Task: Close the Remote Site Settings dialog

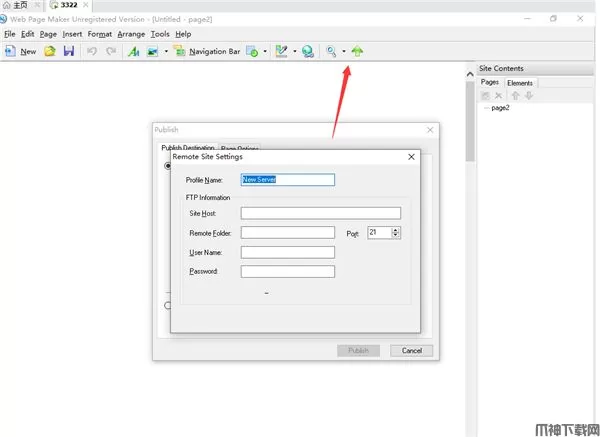Action: point(411,156)
